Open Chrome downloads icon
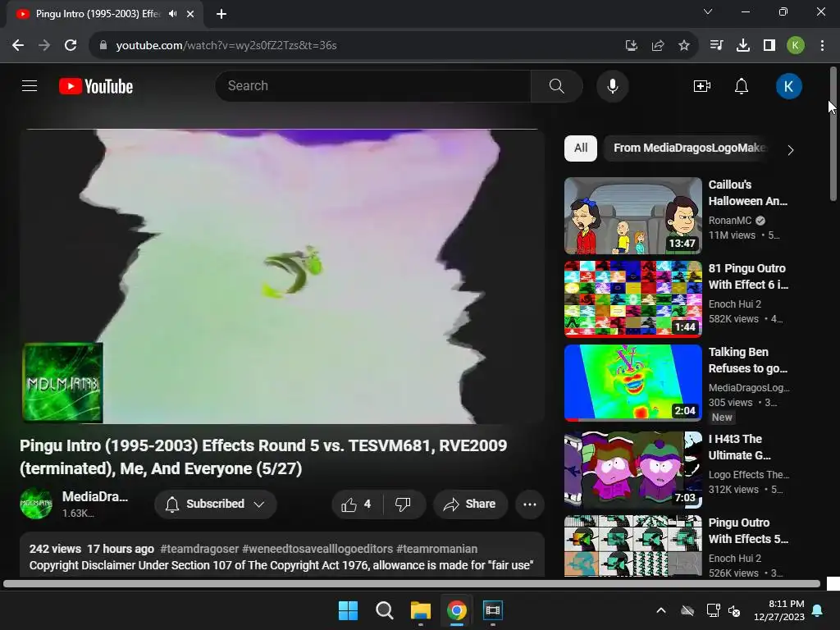 pos(743,46)
